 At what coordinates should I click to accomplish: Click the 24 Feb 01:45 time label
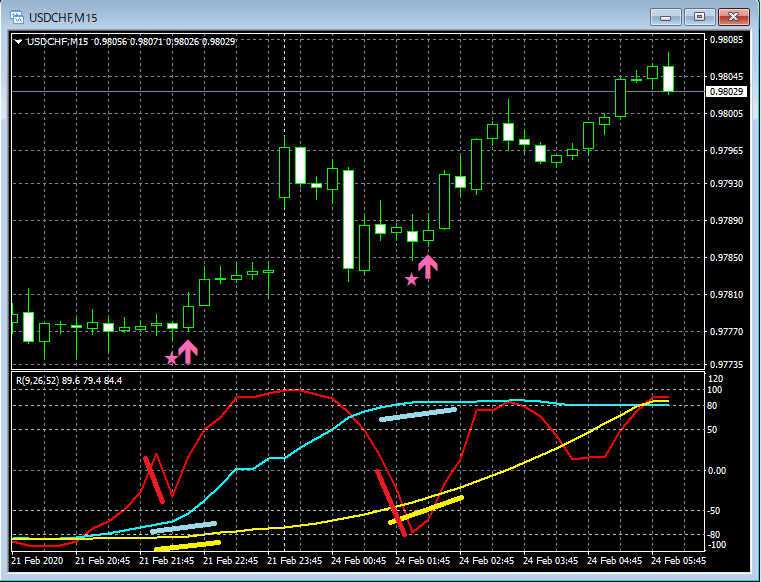pos(423,560)
